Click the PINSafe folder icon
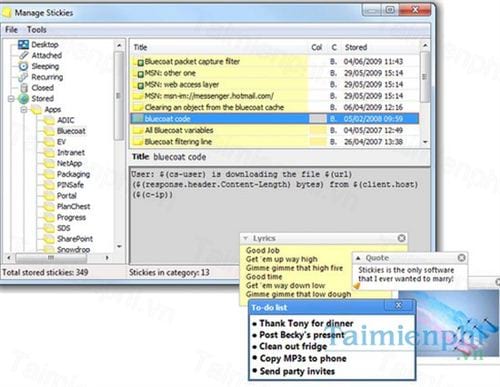This screenshot has height=387, width=500. coord(49,185)
